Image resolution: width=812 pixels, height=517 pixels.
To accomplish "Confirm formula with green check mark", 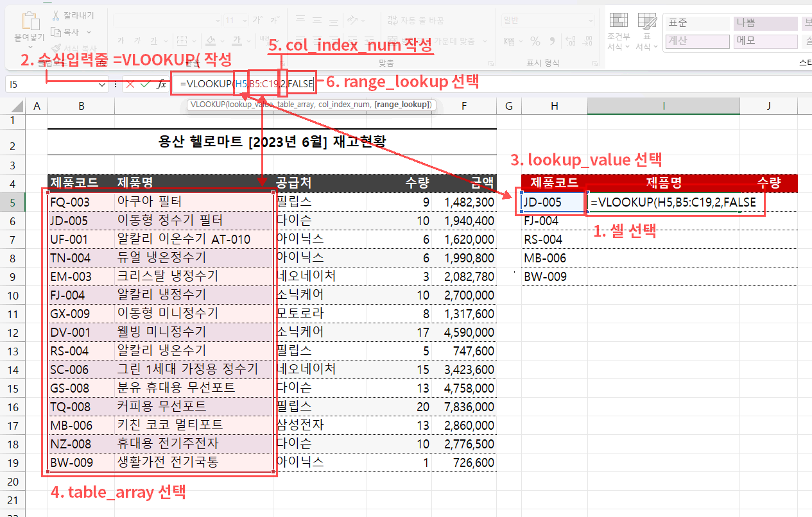I will [x=145, y=84].
